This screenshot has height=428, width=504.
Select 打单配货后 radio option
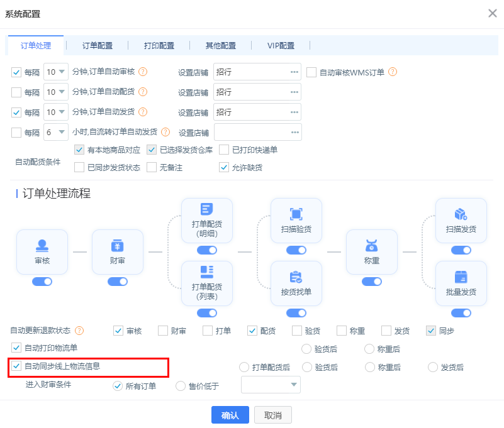coord(244,367)
